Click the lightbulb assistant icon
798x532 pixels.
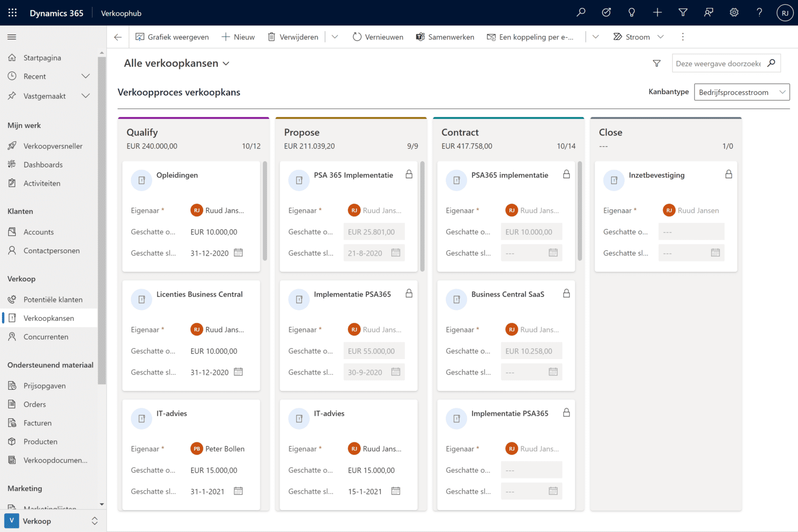[632, 13]
